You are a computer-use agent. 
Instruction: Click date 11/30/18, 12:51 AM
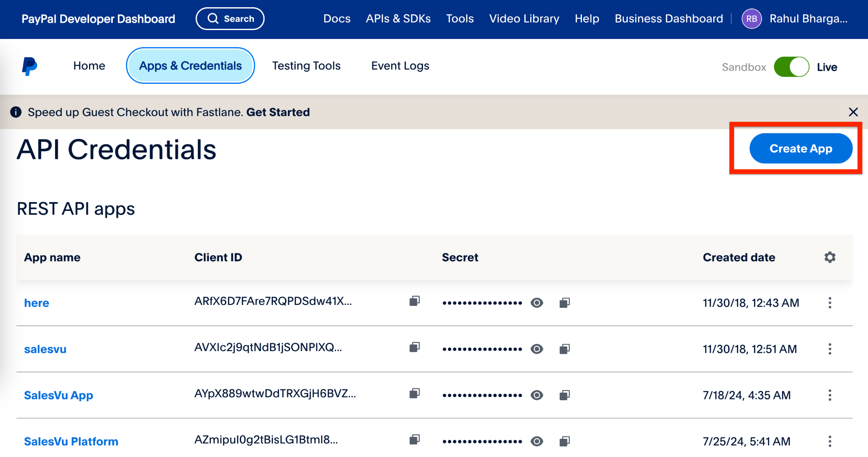click(750, 349)
